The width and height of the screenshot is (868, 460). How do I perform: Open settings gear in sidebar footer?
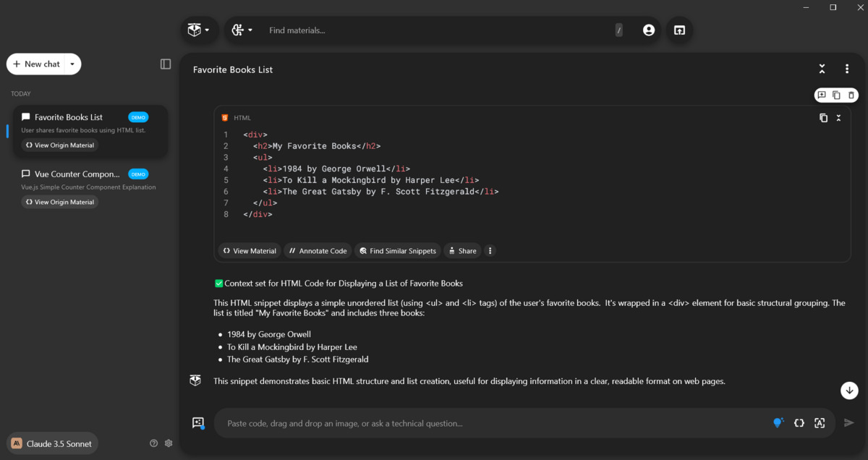pos(169,443)
